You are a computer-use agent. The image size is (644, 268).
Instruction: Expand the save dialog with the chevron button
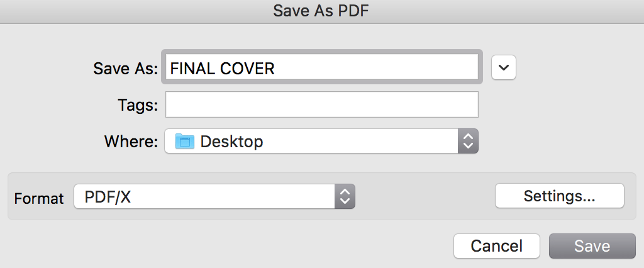point(504,67)
